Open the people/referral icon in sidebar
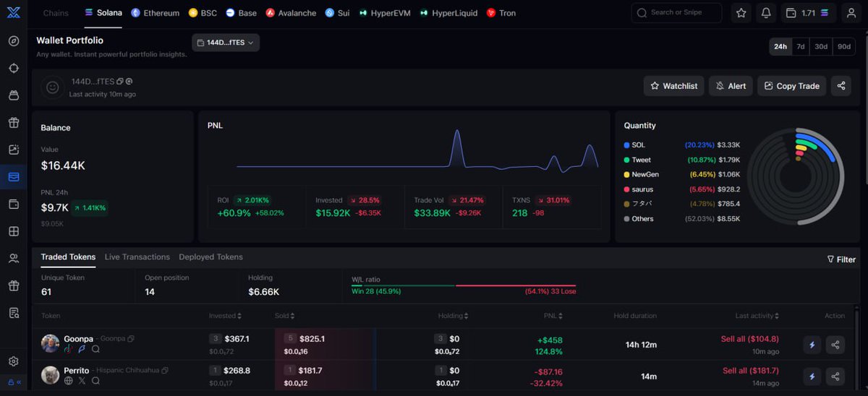The image size is (868, 396). [14, 259]
